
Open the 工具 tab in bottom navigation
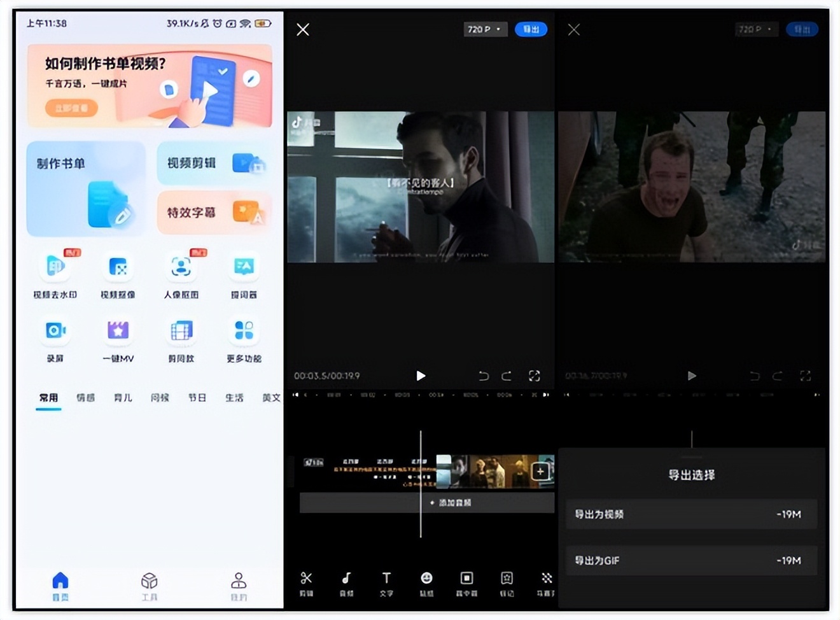coord(149,585)
